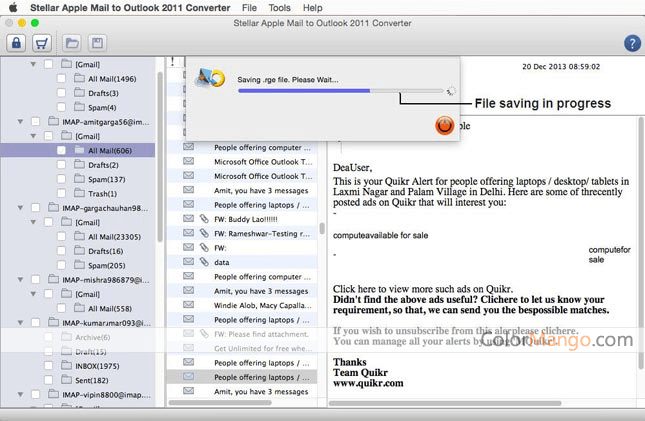Open the File menu
645x421 pixels.
[x=249, y=7]
